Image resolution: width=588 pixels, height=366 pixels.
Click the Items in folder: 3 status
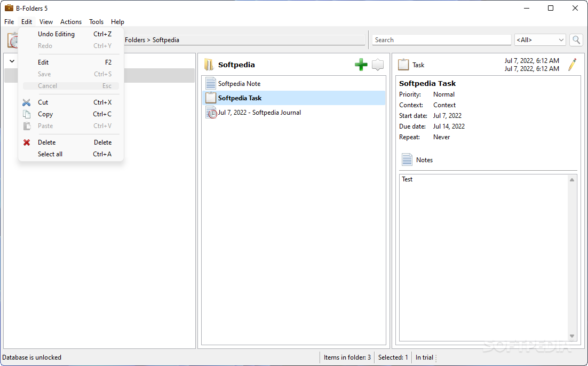pyautogui.click(x=347, y=357)
